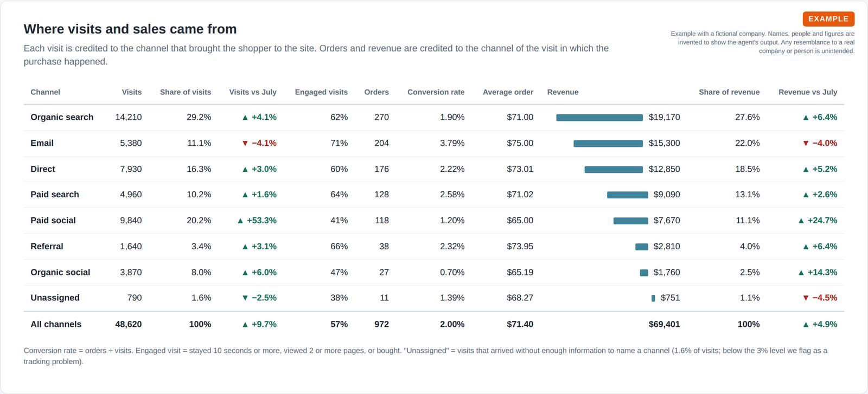
Task: Select the Conversion rate column header
Action: [x=436, y=92]
